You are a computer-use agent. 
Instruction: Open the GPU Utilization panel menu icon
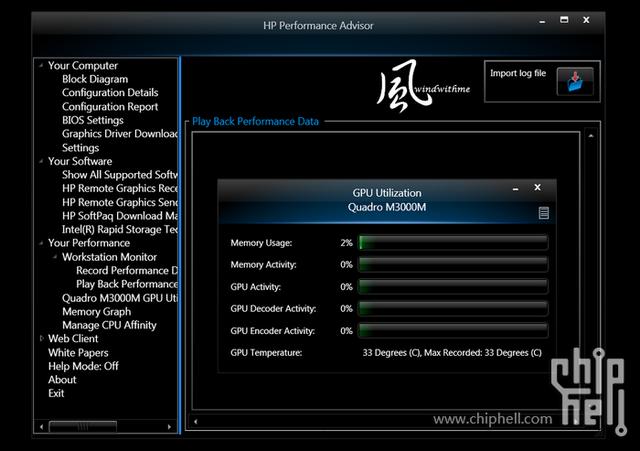(x=543, y=213)
